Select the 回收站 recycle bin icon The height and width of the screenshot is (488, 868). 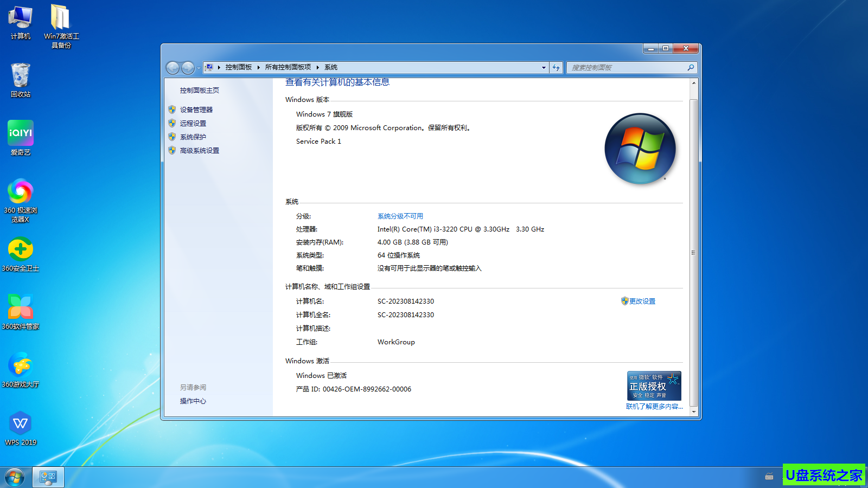point(21,76)
